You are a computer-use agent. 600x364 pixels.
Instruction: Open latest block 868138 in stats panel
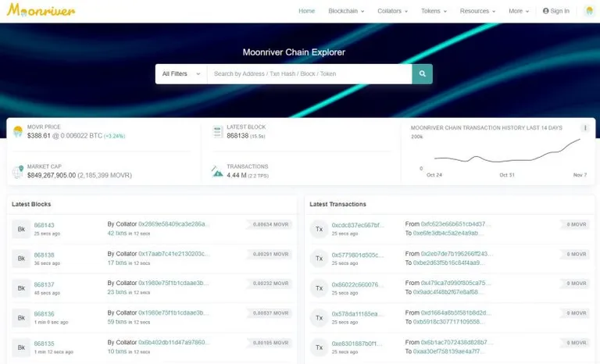pyautogui.click(x=237, y=136)
